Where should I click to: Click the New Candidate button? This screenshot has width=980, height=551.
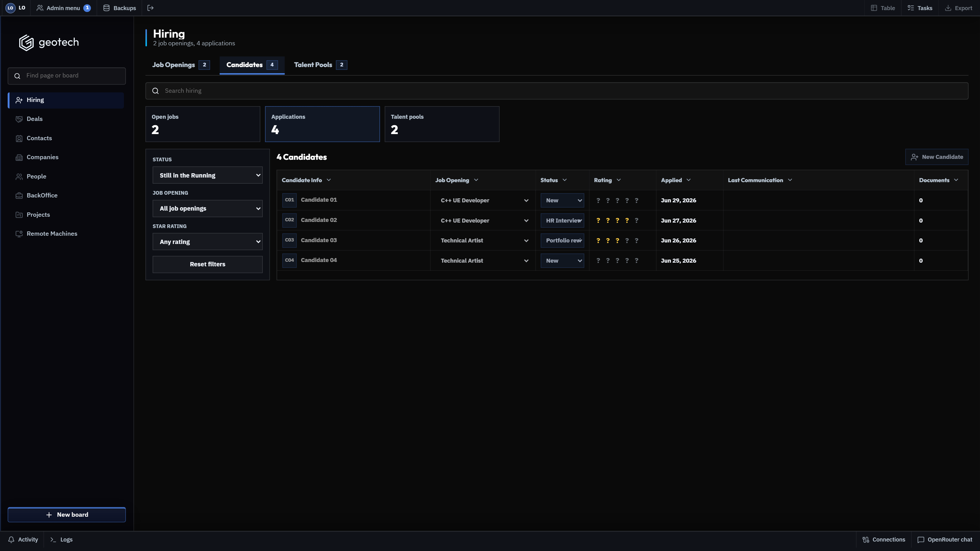click(x=937, y=157)
